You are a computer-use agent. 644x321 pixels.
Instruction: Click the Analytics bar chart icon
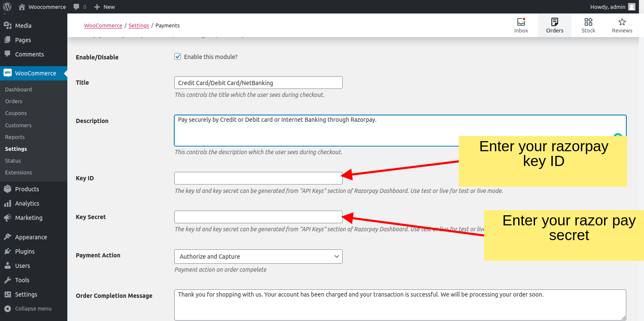(8, 203)
